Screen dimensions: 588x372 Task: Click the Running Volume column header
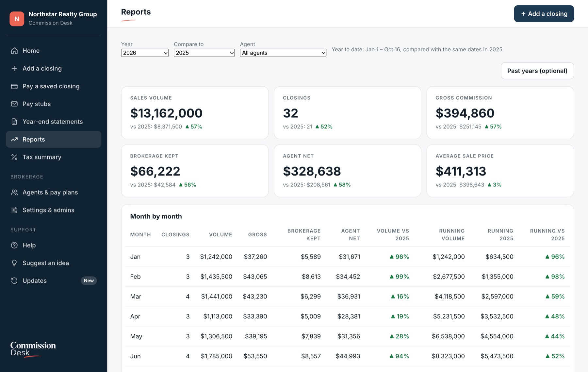[452, 235]
